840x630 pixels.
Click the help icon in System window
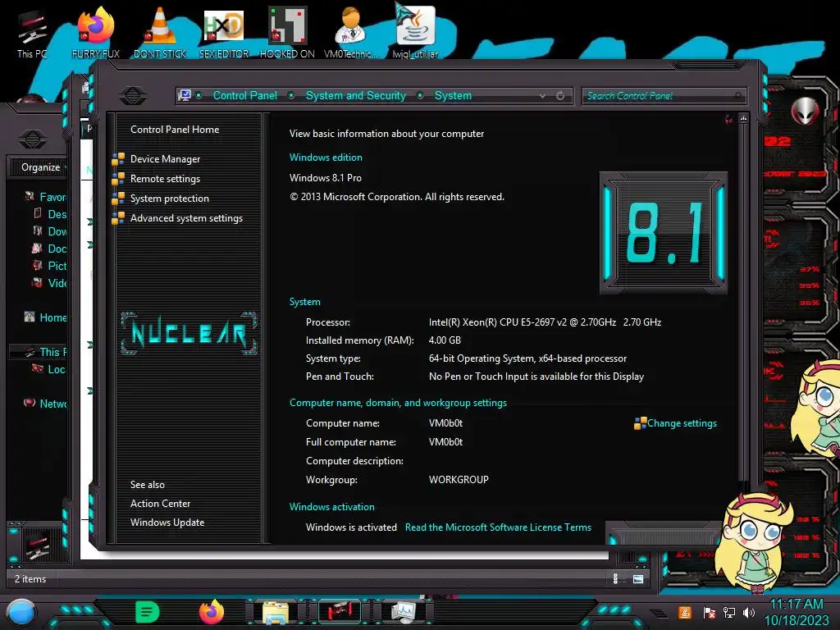(728, 119)
